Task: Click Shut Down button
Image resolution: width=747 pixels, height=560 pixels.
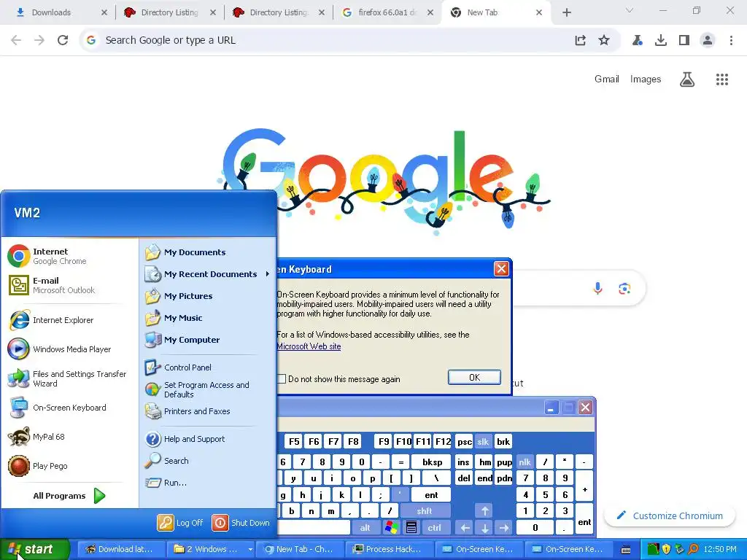Action: tap(241, 522)
